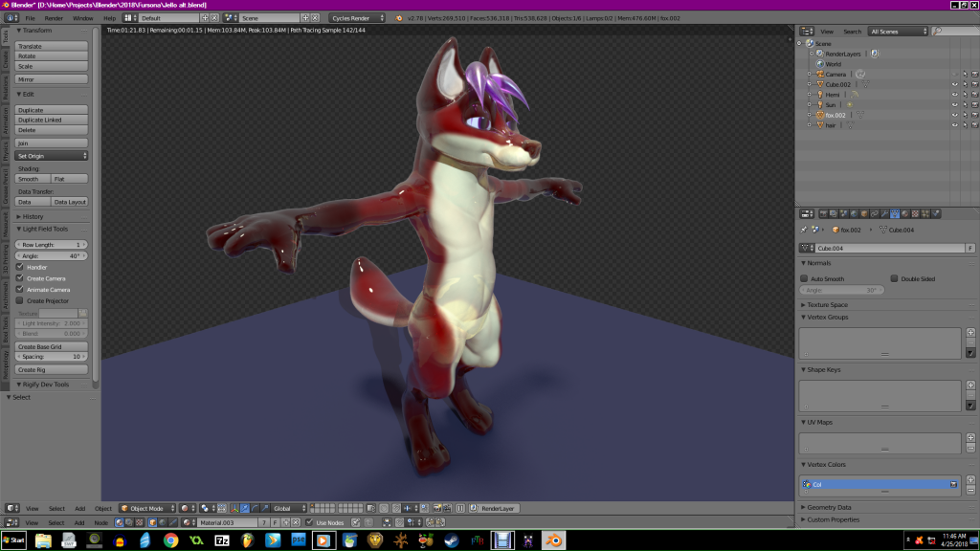
Task: Click the World icon in outliner
Action: 820,64
